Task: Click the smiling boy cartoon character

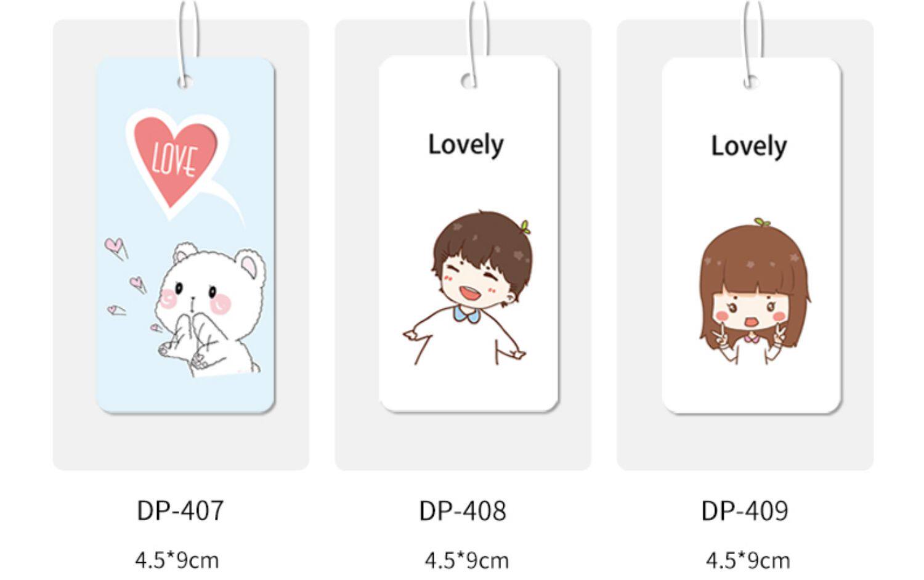Action: pos(468,287)
